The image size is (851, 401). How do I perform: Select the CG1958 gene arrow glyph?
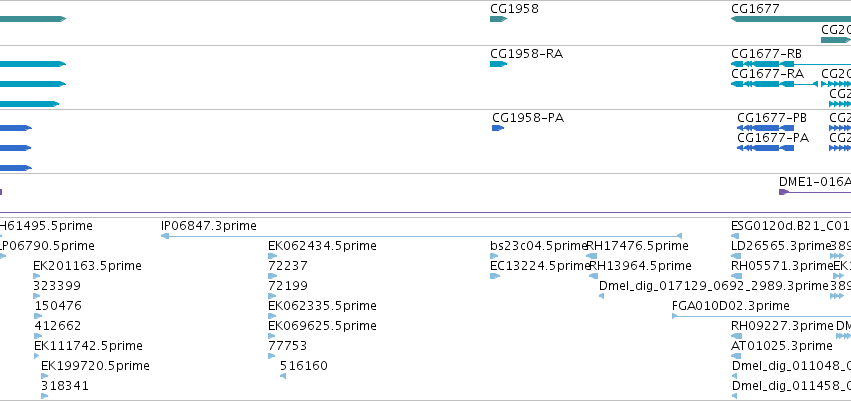coord(498,19)
